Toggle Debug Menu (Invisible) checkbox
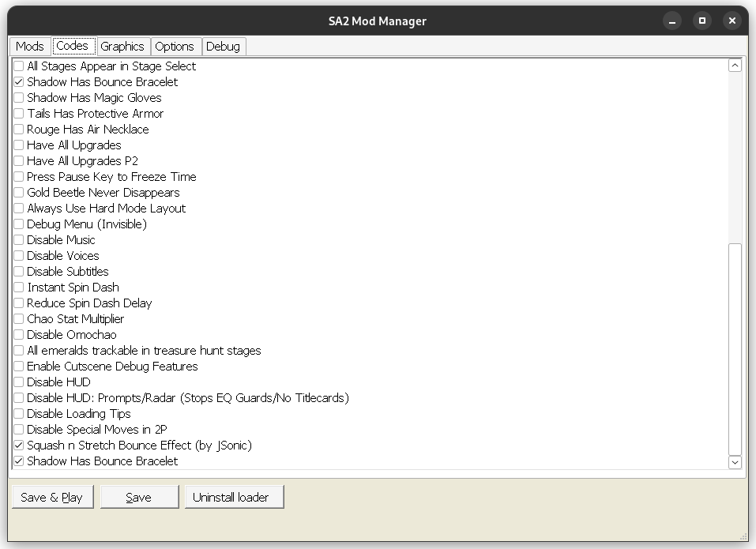Image resolution: width=756 pixels, height=549 pixels. point(19,224)
